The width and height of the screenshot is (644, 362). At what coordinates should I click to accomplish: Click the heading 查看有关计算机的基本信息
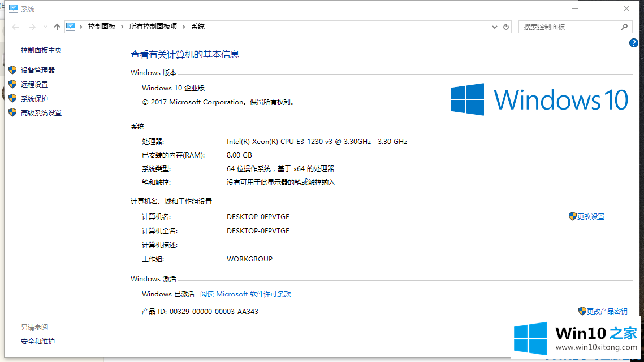[x=184, y=55]
